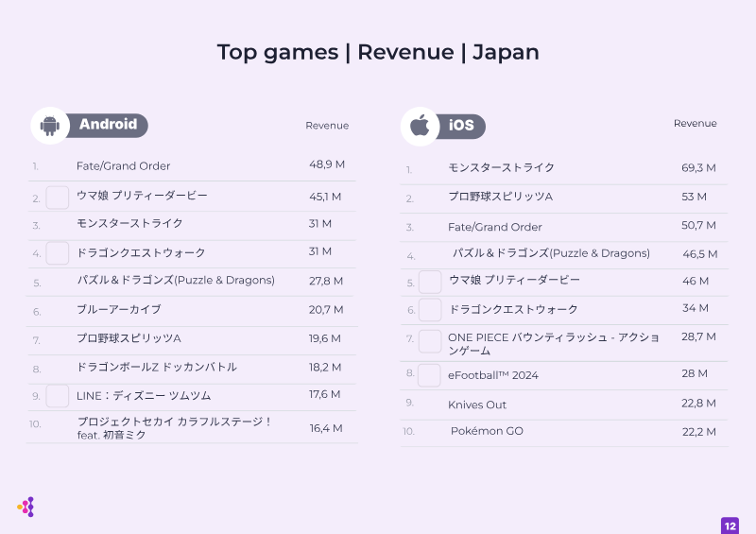This screenshot has height=534, width=756.
Task: Click the colorful dots logo at bottom left
Action: (x=26, y=507)
